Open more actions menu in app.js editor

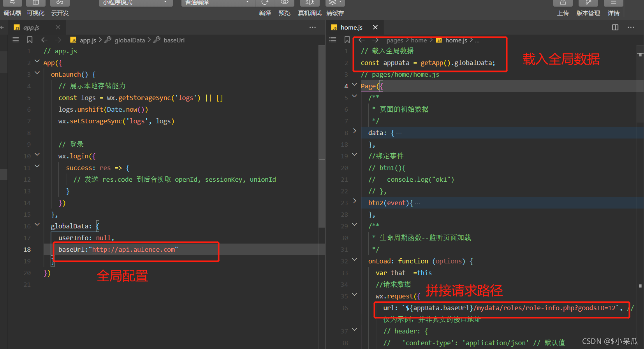tap(313, 27)
